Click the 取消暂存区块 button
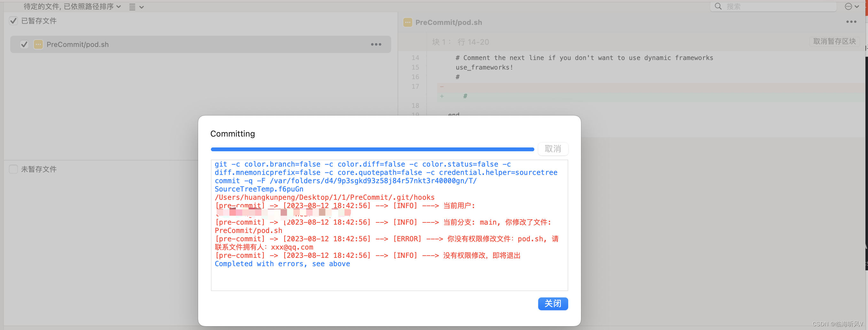This screenshot has width=868, height=330. click(834, 41)
